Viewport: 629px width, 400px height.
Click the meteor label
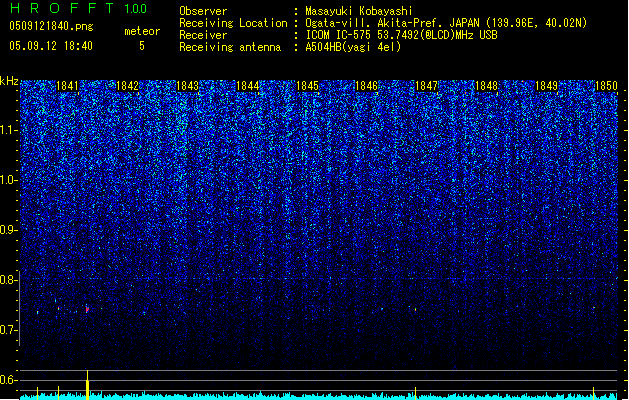[142, 31]
